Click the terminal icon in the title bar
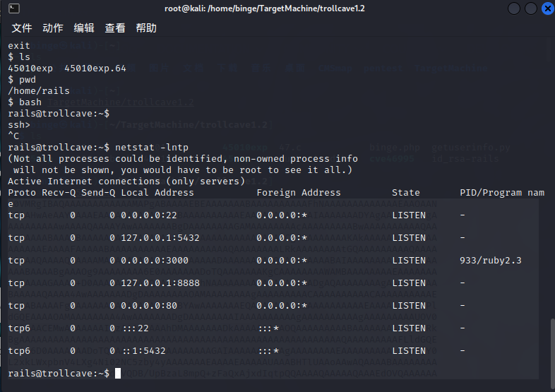 tap(14, 8)
